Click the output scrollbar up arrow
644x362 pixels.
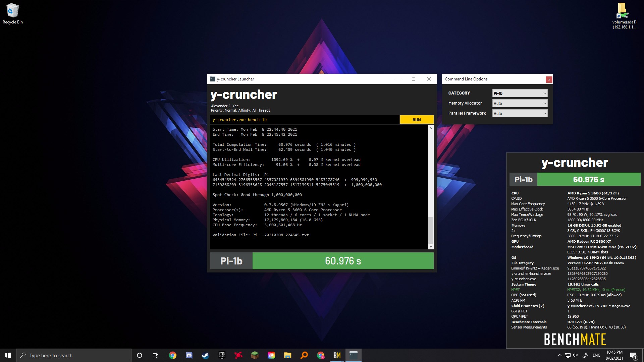431,128
